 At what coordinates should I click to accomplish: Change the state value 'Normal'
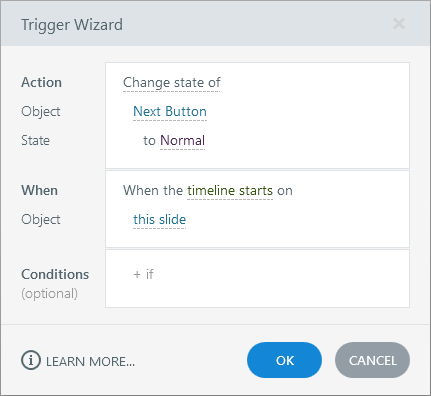[x=182, y=141]
